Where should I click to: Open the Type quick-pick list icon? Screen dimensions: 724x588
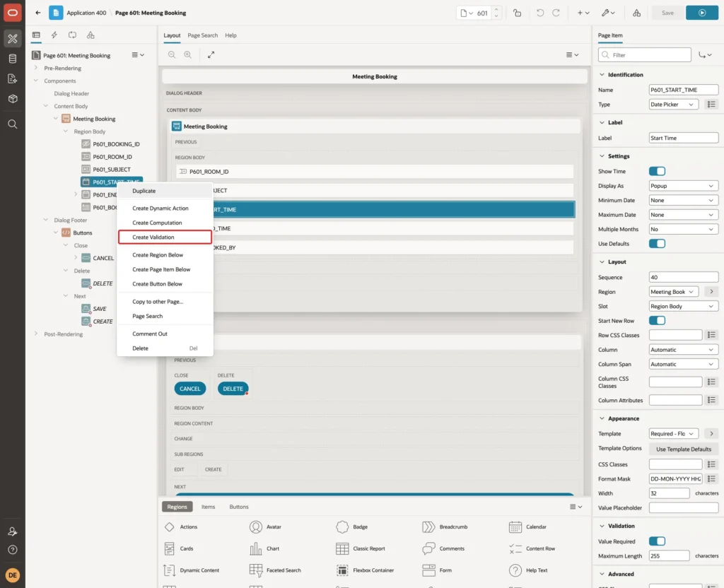point(711,105)
